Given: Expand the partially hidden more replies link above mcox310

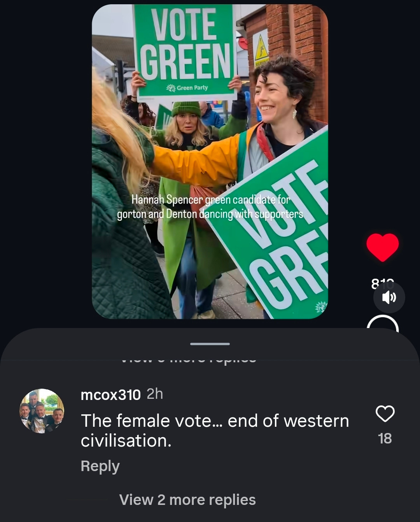Looking at the screenshot, I should tap(189, 358).
